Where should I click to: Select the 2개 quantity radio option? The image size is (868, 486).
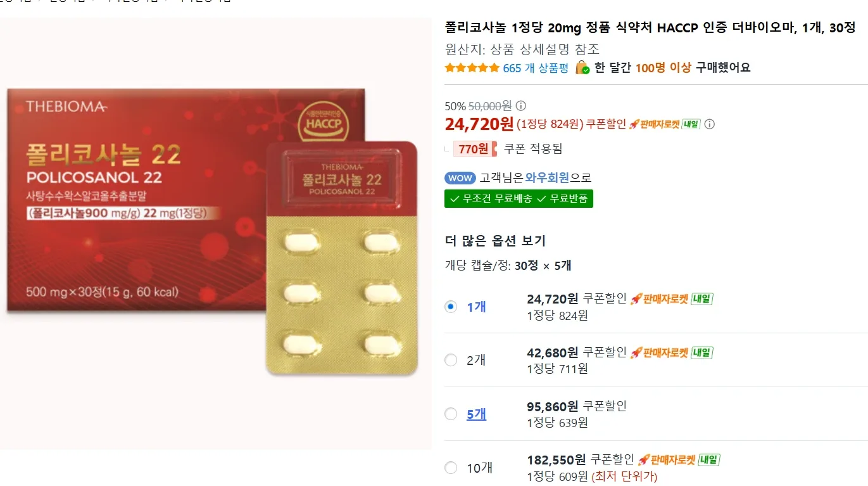[451, 360]
